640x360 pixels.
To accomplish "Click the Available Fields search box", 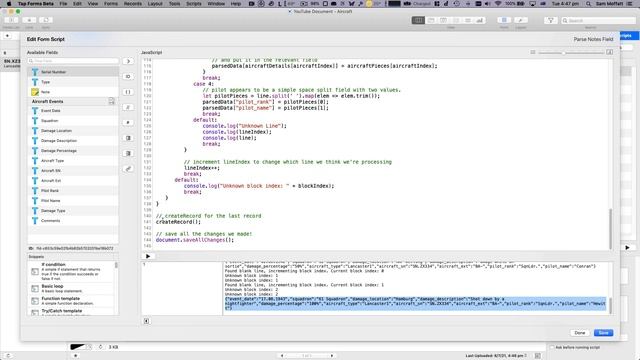I will point(73,61).
